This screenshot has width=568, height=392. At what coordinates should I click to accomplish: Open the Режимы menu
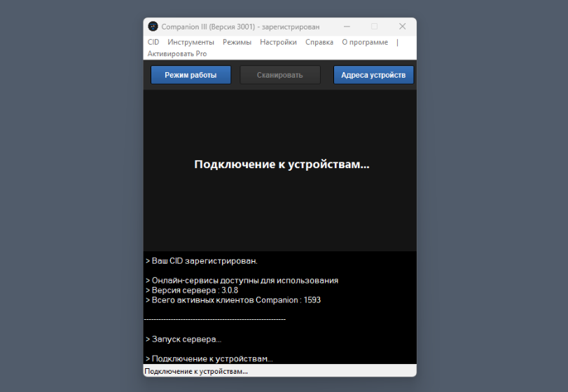pos(237,42)
